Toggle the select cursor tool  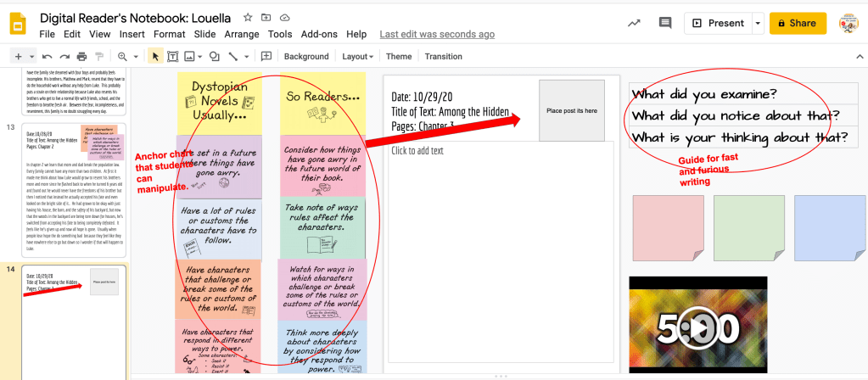click(x=155, y=57)
